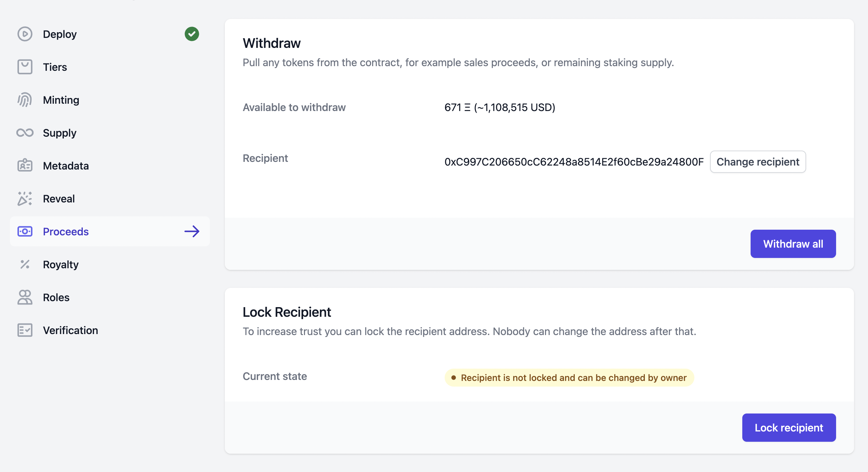Click the Current state label
This screenshot has height=472, width=868.
(275, 376)
